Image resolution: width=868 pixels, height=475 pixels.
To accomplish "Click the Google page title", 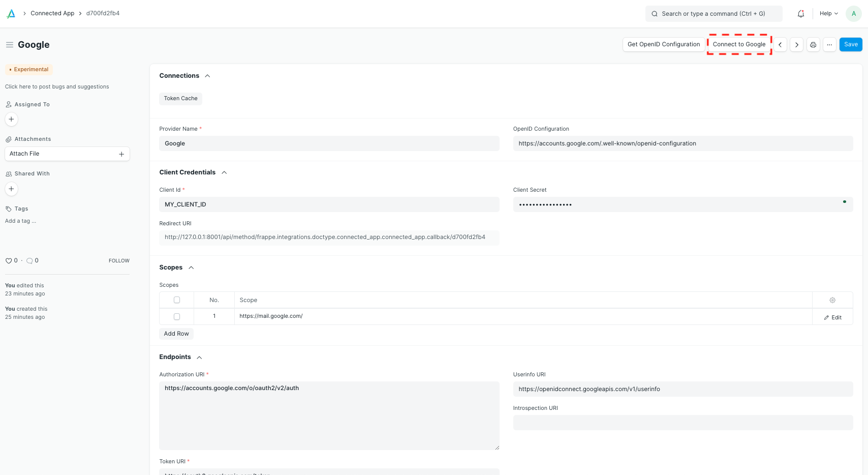I will coord(34,45).
